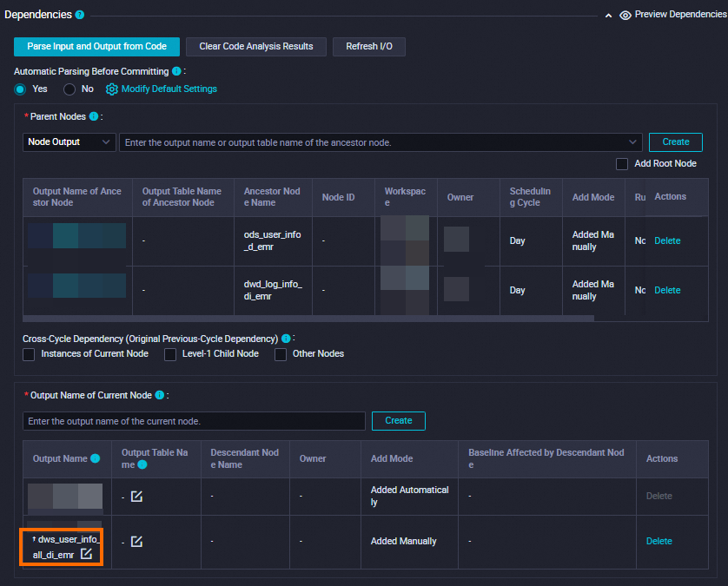
Task: Open the Modify Default Settings link
Action: [169, 89]
